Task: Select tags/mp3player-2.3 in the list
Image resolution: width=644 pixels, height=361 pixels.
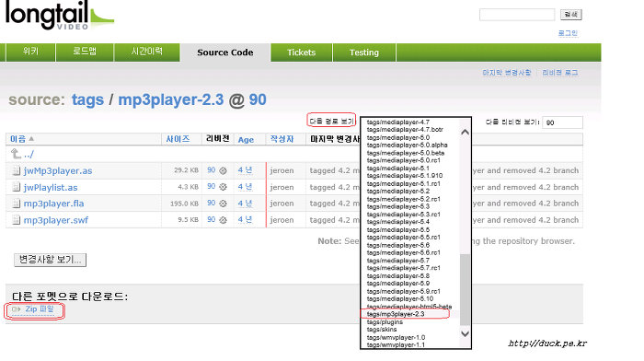Action: coord(396,314)
